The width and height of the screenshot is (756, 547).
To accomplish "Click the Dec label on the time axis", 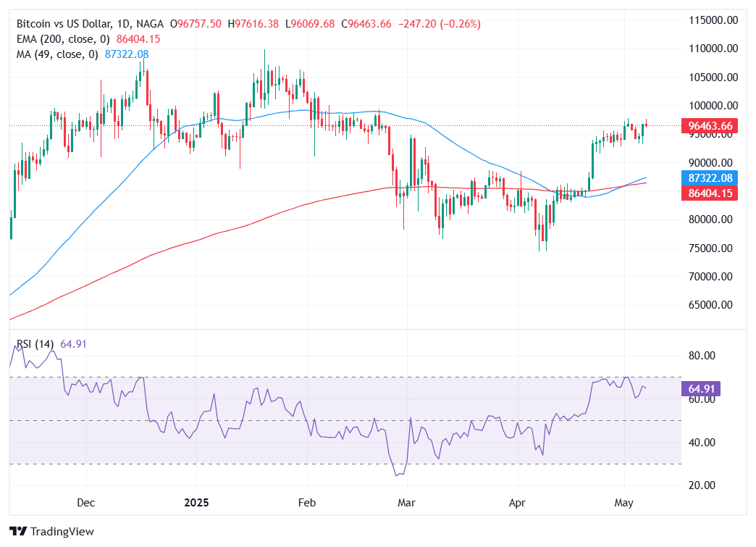I will 85,502.
